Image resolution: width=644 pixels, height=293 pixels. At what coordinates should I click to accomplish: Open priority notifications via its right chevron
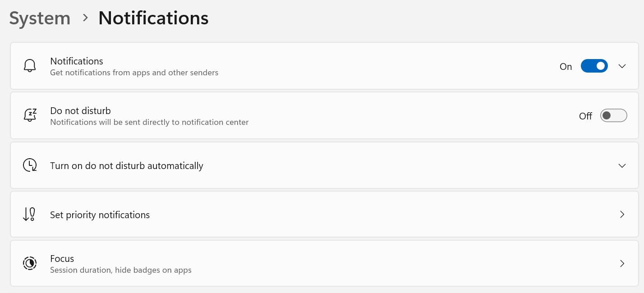(622, 215)
